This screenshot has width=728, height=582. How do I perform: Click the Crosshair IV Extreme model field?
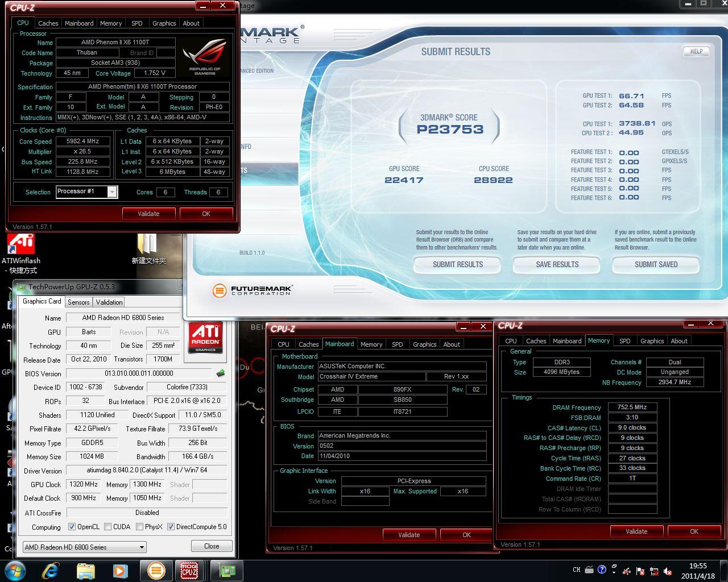[371, 377]
